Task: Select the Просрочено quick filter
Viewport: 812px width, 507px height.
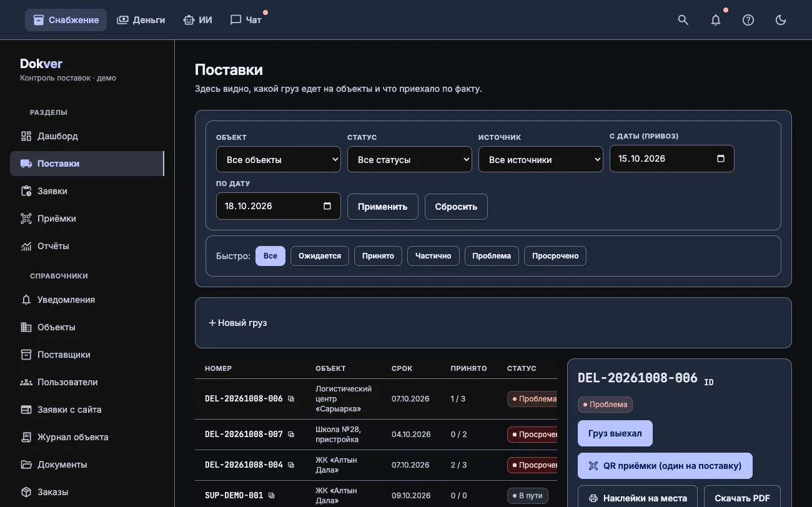Action: pyautogui.click(x=555, y=256)
